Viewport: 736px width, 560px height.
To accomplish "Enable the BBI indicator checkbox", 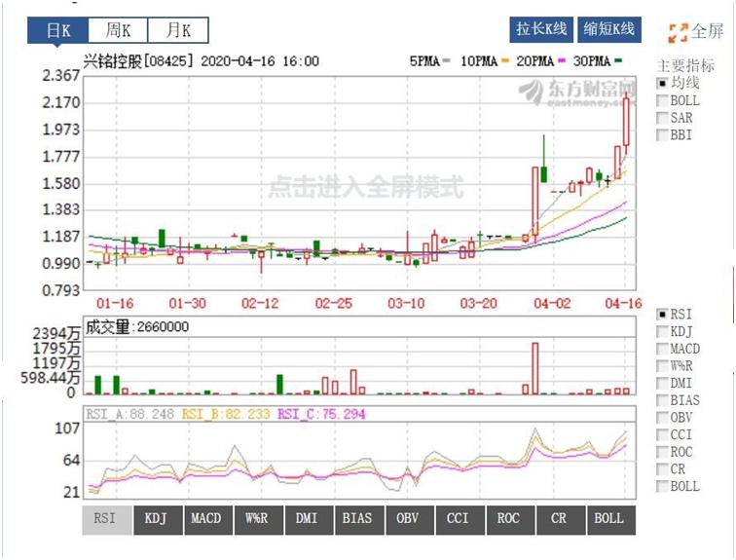I will [662, 135].
